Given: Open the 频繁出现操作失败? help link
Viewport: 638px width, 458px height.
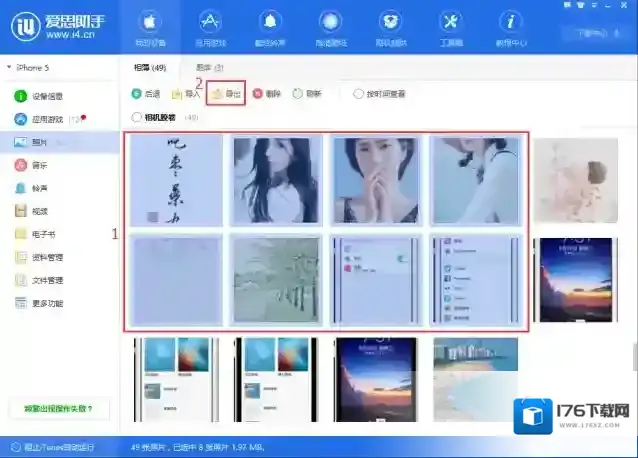Looking at the screenshot, I should point(59,408).
